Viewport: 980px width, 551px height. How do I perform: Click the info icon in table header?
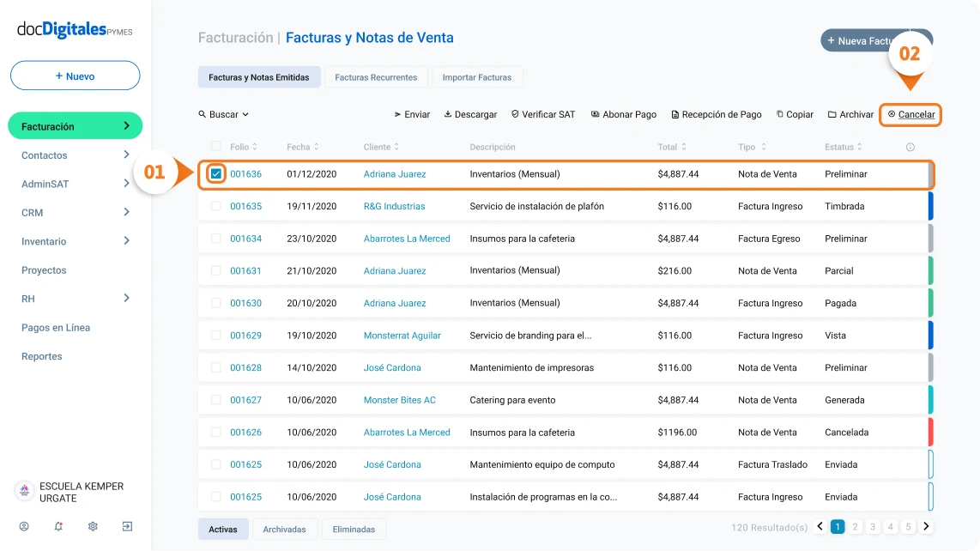click(x=910, y=147)
